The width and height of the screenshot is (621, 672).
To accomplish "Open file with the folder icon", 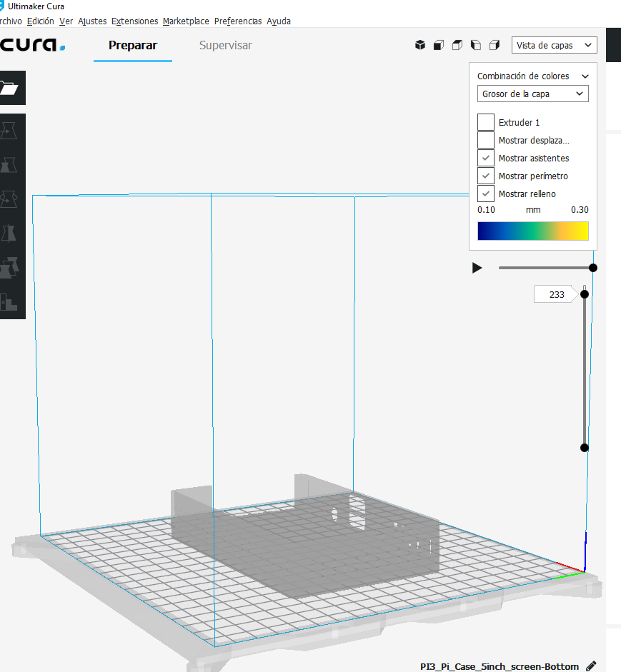I will [10, 88].
